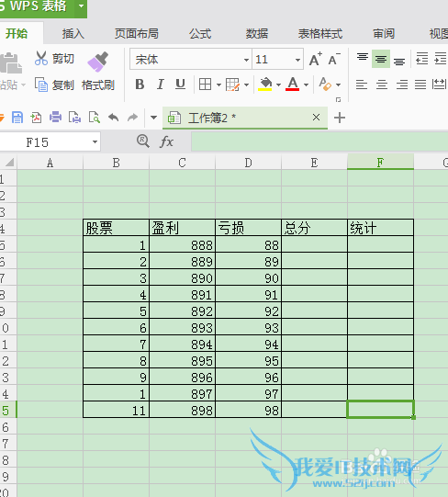Image resolution: width=448 pixels, height=497 pixels.
Task: Click the Undo arrow
Action: [x=114, y=118]
